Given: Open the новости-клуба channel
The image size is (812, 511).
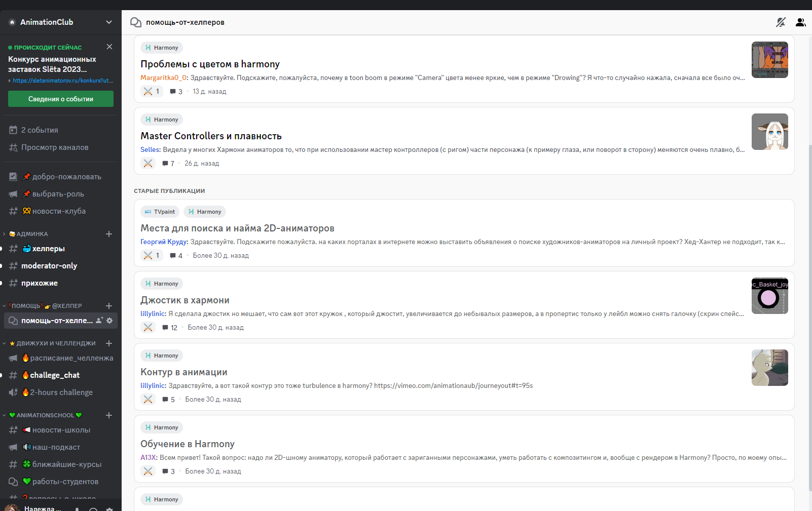Looking at the screenshot, I should tap(61, 211).
